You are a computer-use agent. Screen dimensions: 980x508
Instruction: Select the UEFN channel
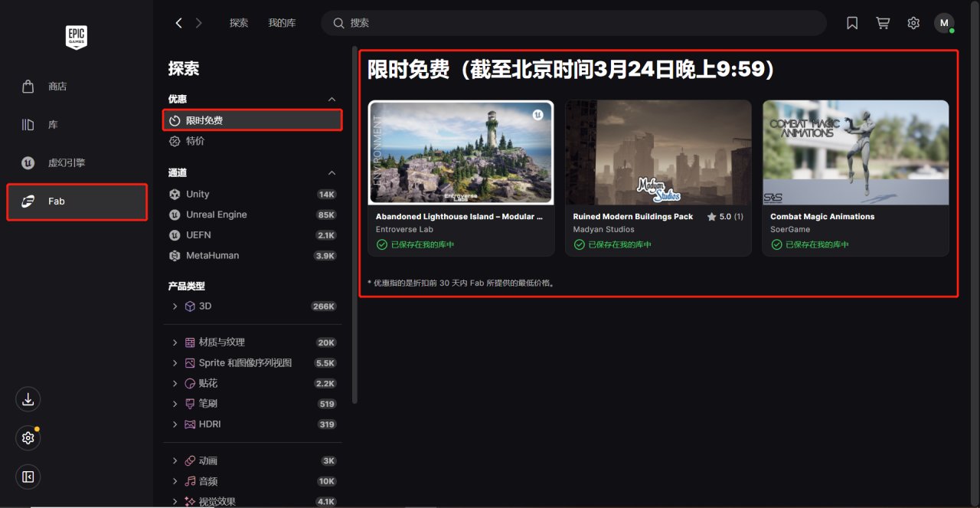click(x=252, y=235)
